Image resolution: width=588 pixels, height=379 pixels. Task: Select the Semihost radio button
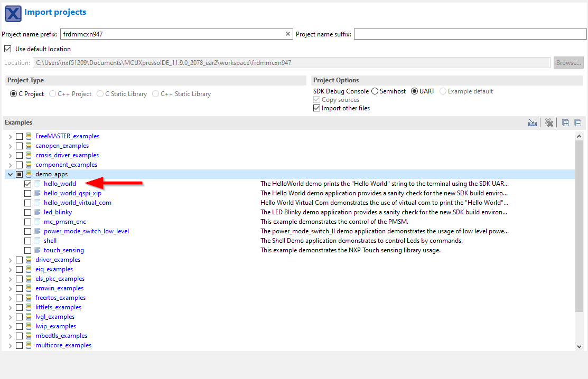click(375, 91)
